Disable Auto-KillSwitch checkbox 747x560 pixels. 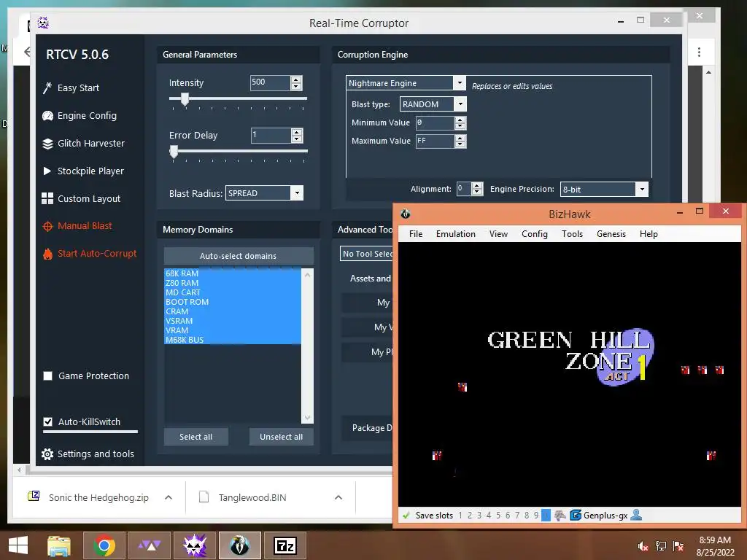pyautogui.click(x=47, y=422)
